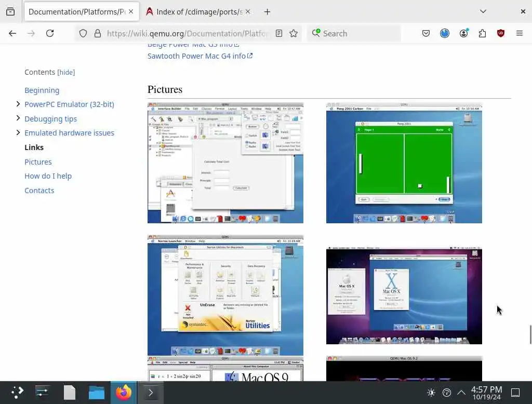Screen dimensions: 532x404
Task: Select Links in contents
Action: [x=34, y=147]
